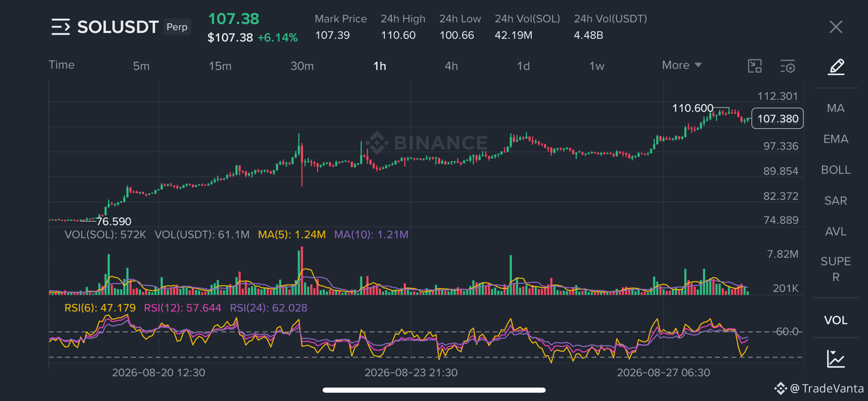Screen dimensions: 868x401
Task: Toggle the BOLL indicator
Action: [x=836, y=170]
